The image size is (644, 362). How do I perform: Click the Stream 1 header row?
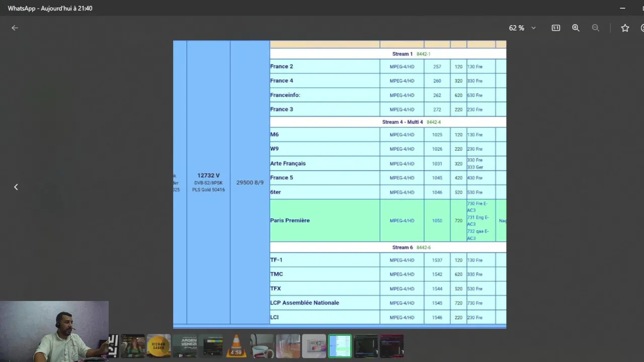point(387,54)
